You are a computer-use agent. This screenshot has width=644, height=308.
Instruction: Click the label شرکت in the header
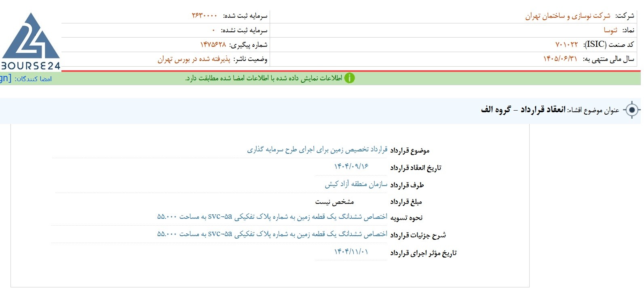(625, 16)
